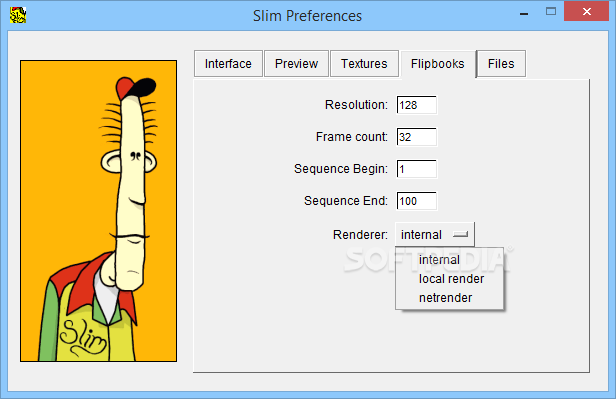The width and height of the screenshot is (616, 399).
Task: Open the Renderer dropdown
Action: click(x=434, y=234)
